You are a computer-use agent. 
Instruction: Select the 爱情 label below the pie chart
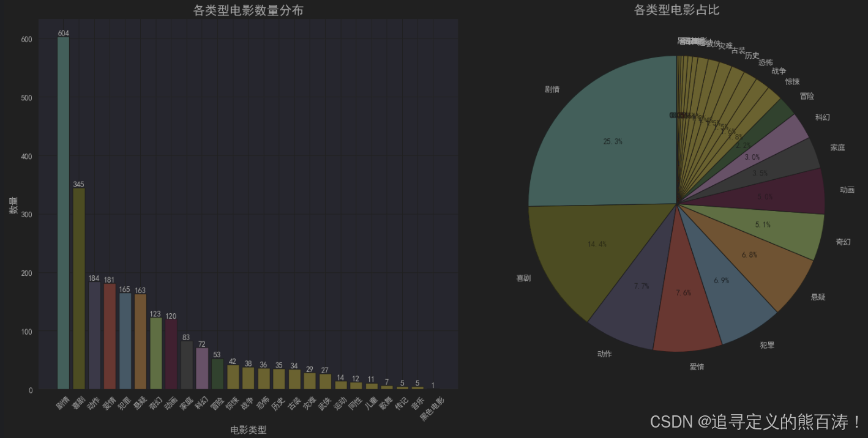(697, 366)
